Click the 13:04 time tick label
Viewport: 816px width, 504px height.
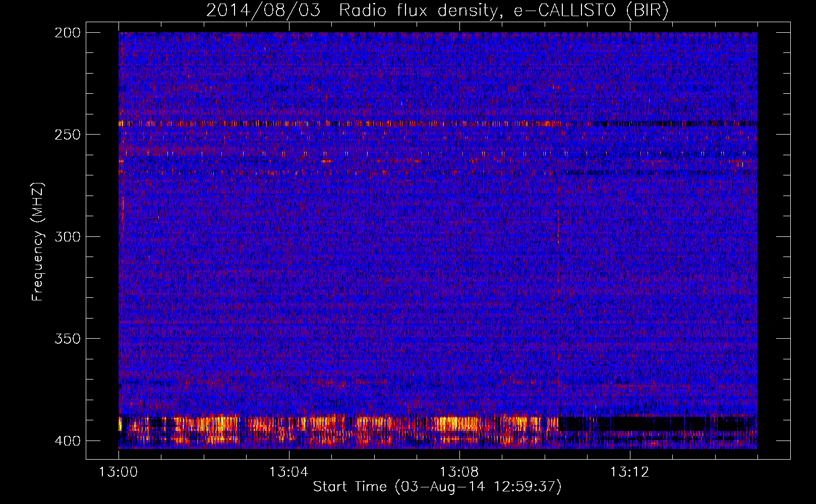pos(288,472)
